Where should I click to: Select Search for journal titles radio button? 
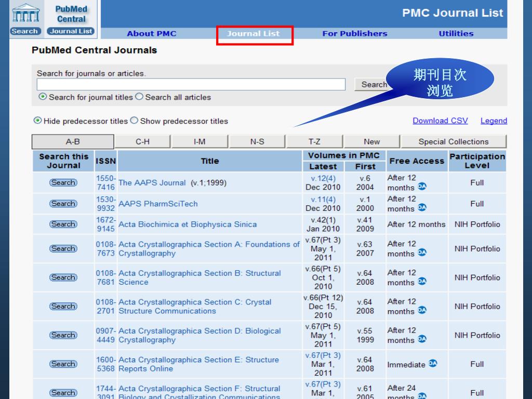click(x=43, y=97)
